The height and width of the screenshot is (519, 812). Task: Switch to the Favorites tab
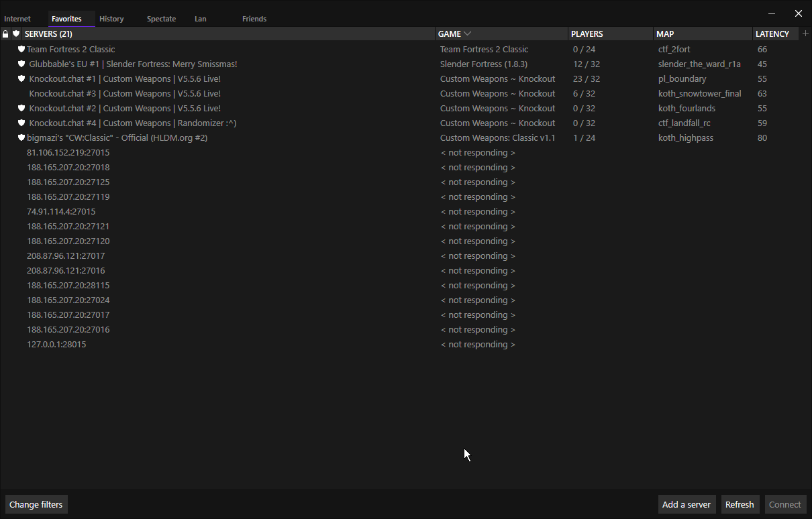pos(66,19)
